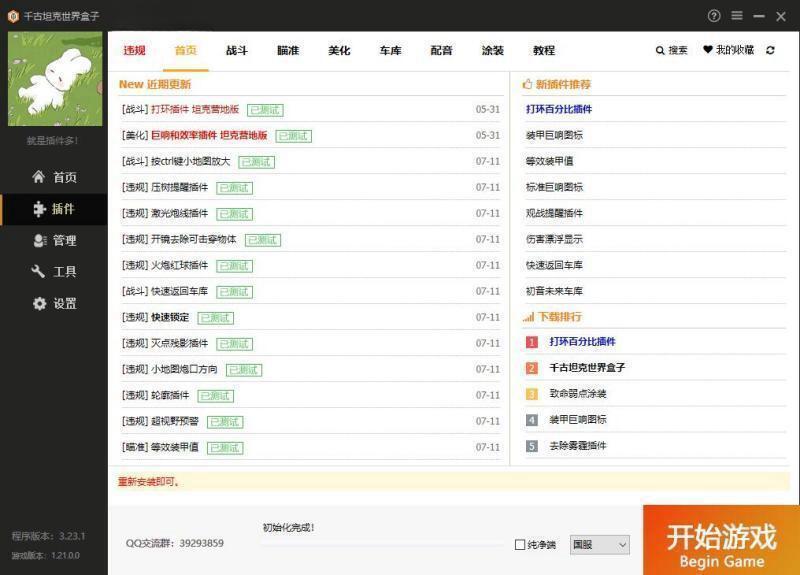This screenshot has width=800, height=575.
Task: Switch to the 瞄准 tab
Action: coord(288,51)
